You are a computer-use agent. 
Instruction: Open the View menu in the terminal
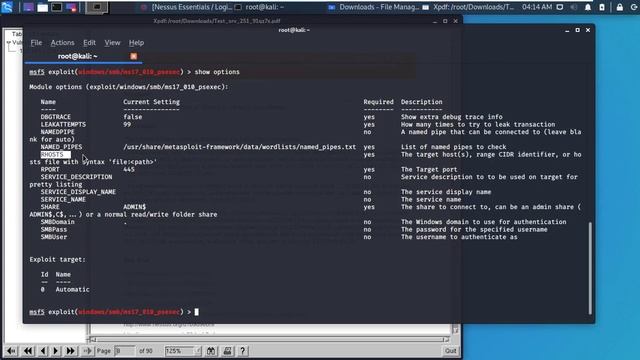coord(112,42)
